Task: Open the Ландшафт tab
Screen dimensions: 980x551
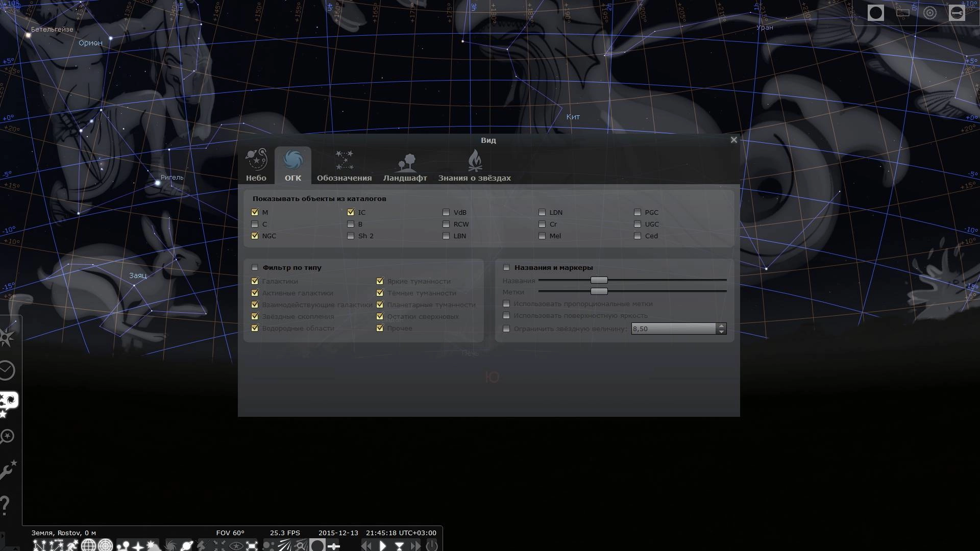Action: [405, 165]
